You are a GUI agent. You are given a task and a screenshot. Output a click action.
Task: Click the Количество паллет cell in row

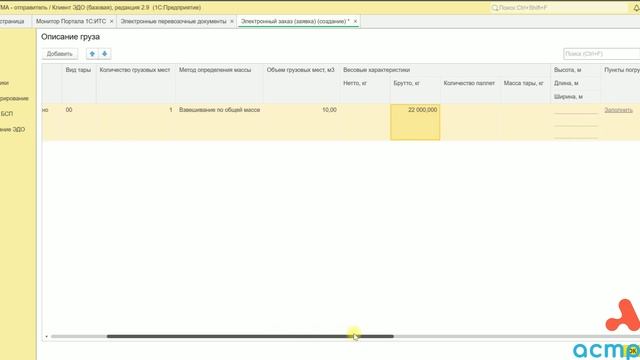click(470, 122)
